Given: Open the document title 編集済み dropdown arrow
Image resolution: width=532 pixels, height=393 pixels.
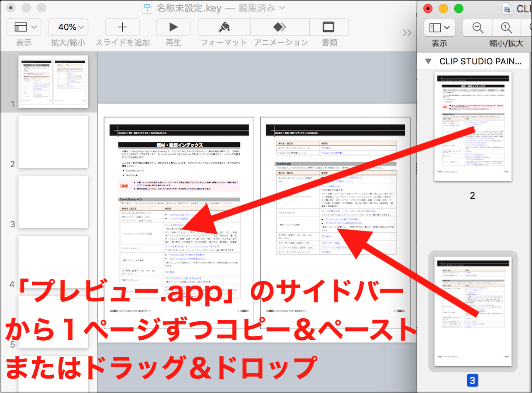Looking at the screenshot, I should [x=282, y=7].
